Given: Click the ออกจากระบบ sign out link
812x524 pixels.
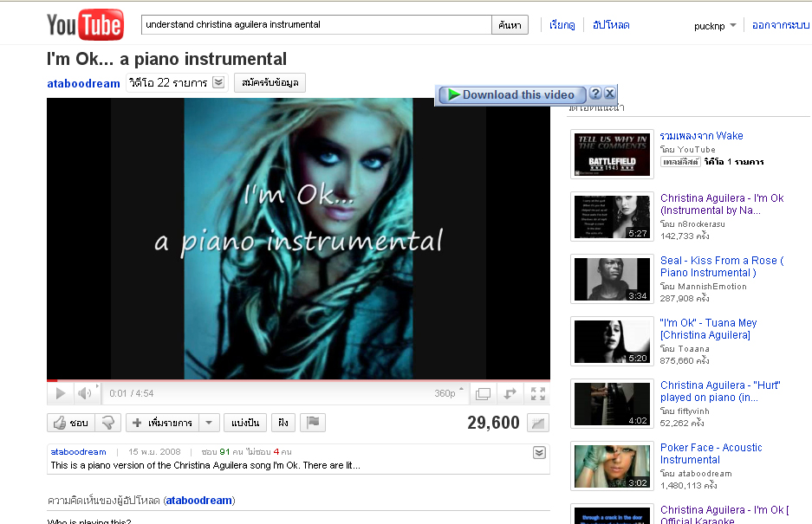Looking at the screenshot, I should click(781, 25).
